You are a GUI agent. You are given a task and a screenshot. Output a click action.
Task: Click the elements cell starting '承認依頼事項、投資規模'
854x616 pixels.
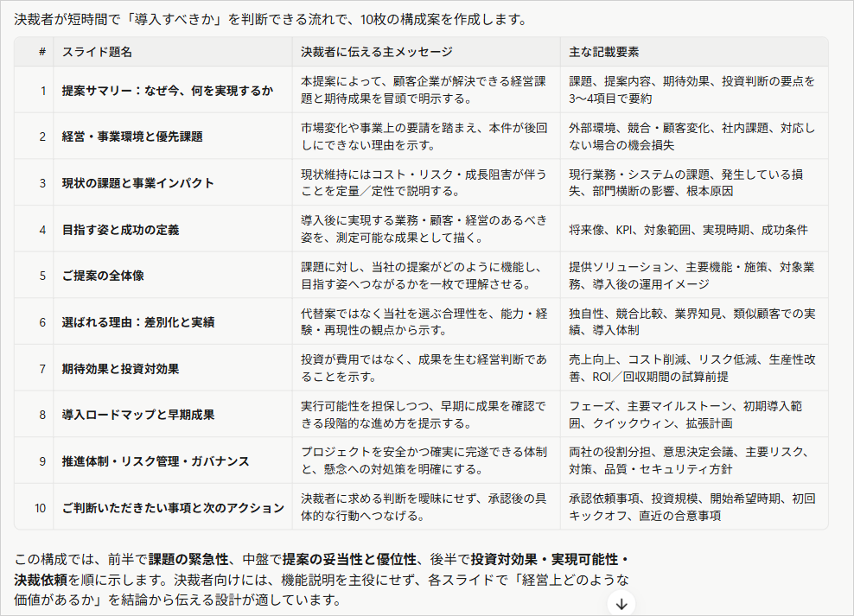692,507
